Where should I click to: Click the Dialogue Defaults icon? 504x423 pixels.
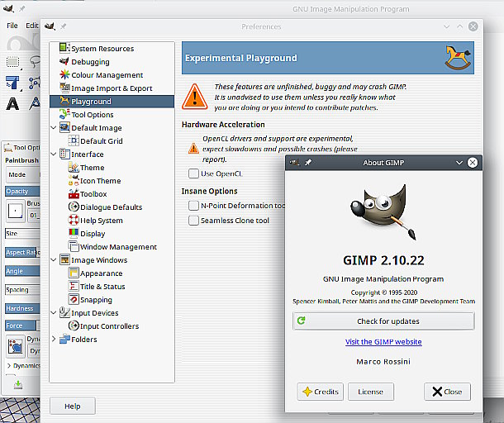74,207
